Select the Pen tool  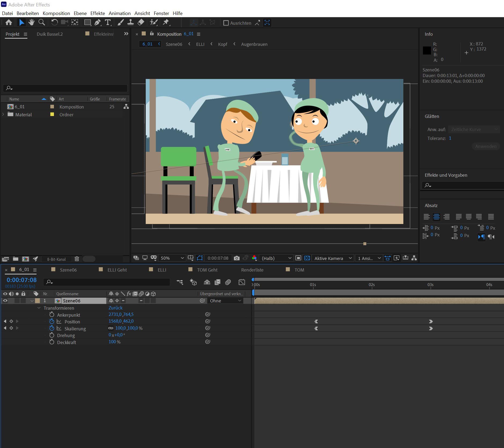coord(98,23)
